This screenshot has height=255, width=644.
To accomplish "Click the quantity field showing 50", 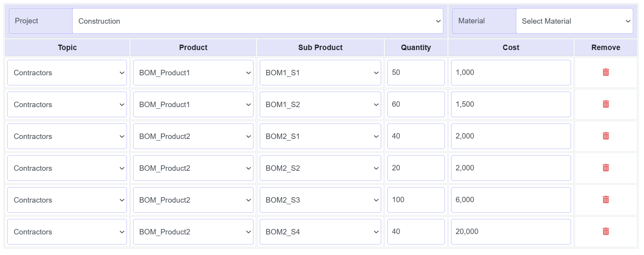I will click(415, 73).
